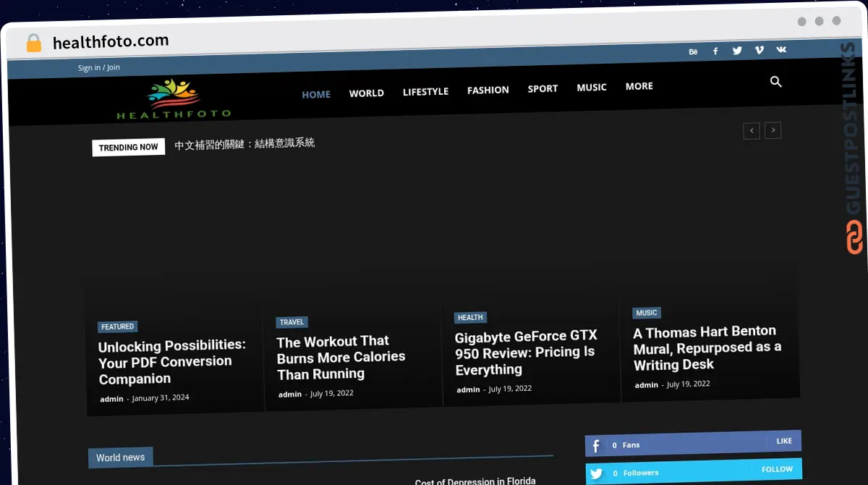Click the TRENDING NOW label
Viewport: 868px width, 485px height.
click(129, 147)
